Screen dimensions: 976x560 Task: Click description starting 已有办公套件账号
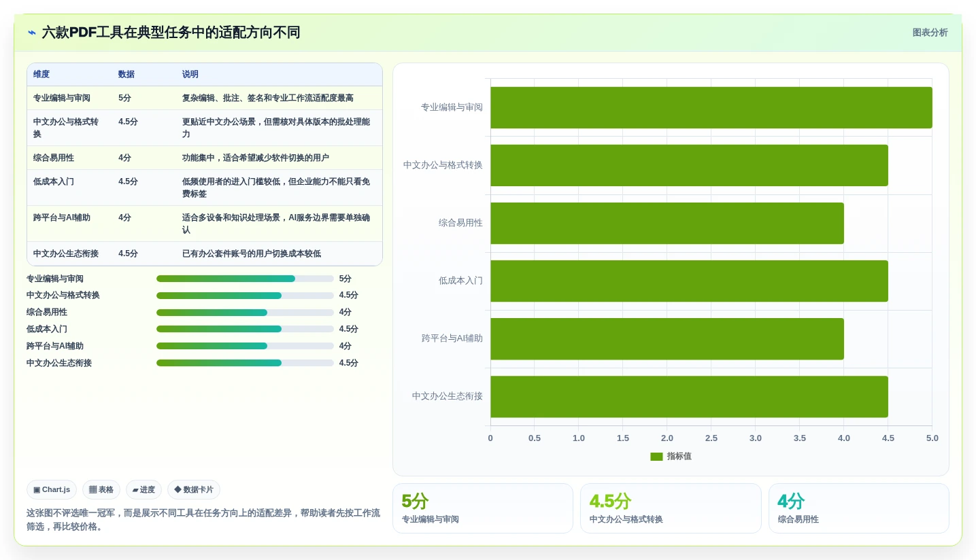pos(251,253)
